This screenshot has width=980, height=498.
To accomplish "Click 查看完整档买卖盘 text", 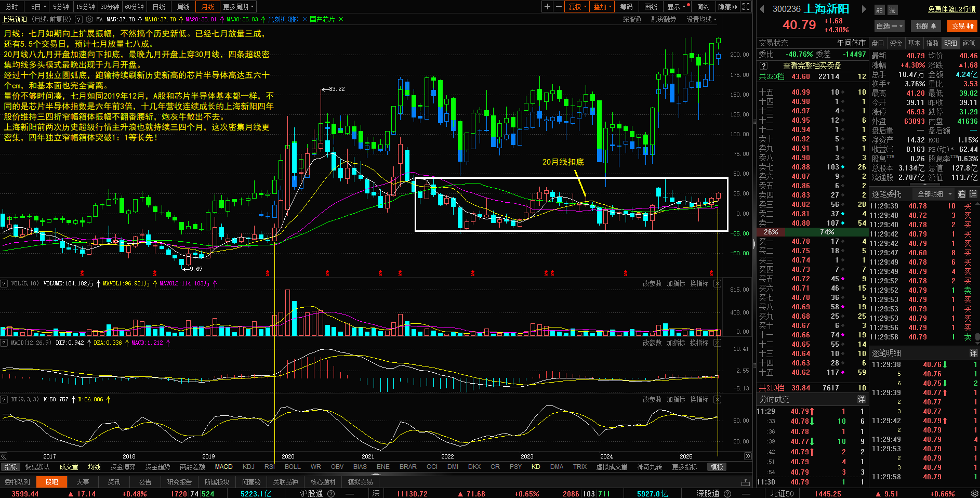I will click(812, 66).
